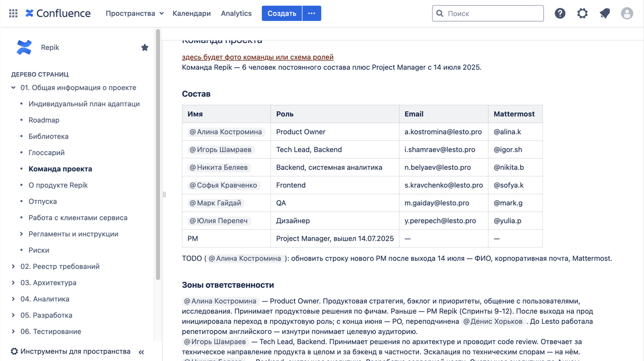The image size is (644, 361).
Task: Open the app switcher grid icon
Action: click(x=13, y=13)
